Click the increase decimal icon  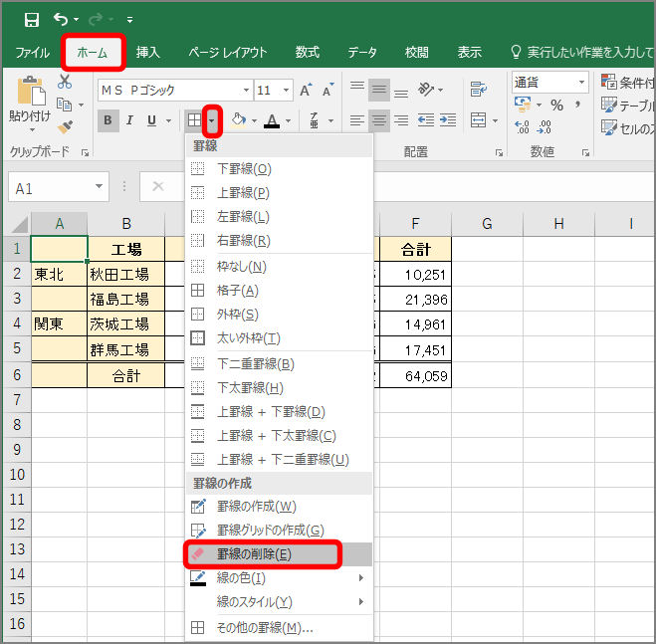click(522, 126)
